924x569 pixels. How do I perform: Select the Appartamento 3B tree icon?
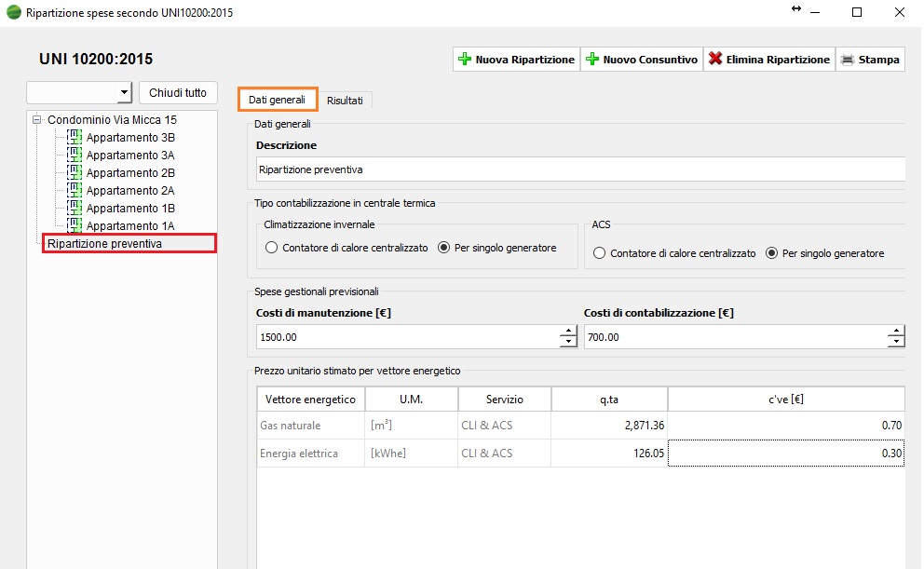tap(75, 138)
